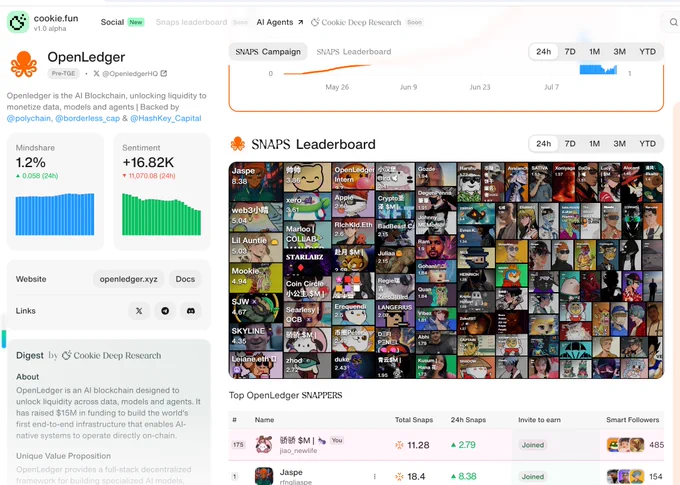Screen dimensions: 680x485
Task: Click the Cookie icon in Digest header
Action: [x=66, y=355]
